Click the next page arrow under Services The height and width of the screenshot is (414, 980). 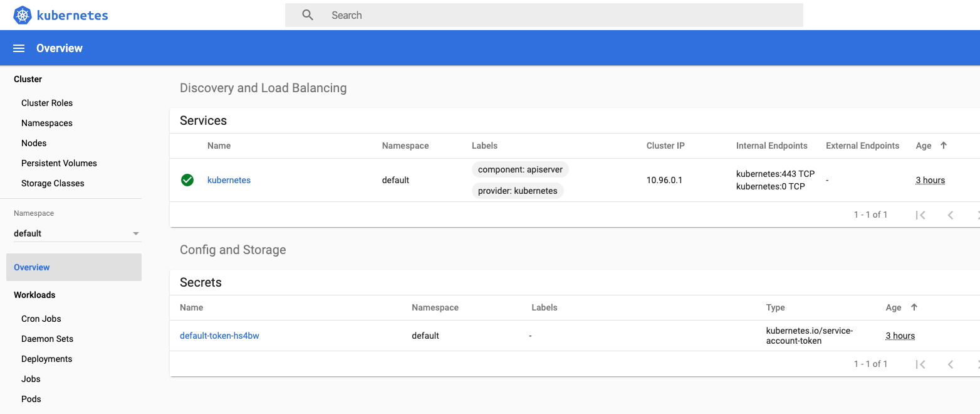(977, 215)
